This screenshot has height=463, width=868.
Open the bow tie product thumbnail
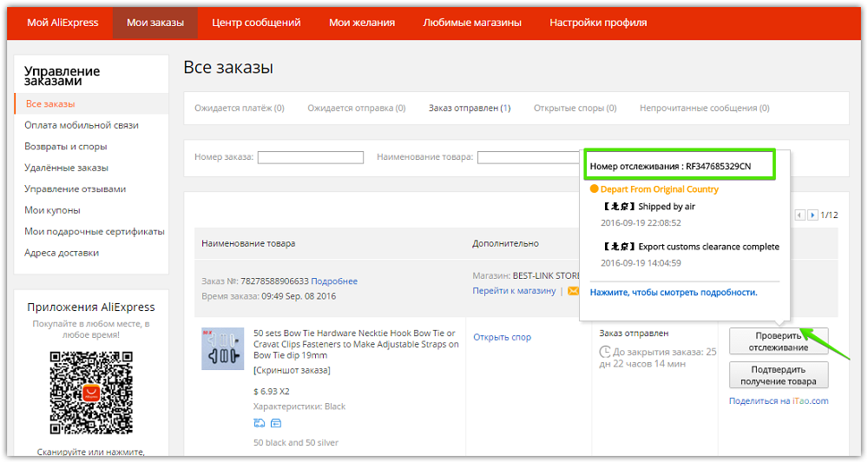[x=222, y=349]
